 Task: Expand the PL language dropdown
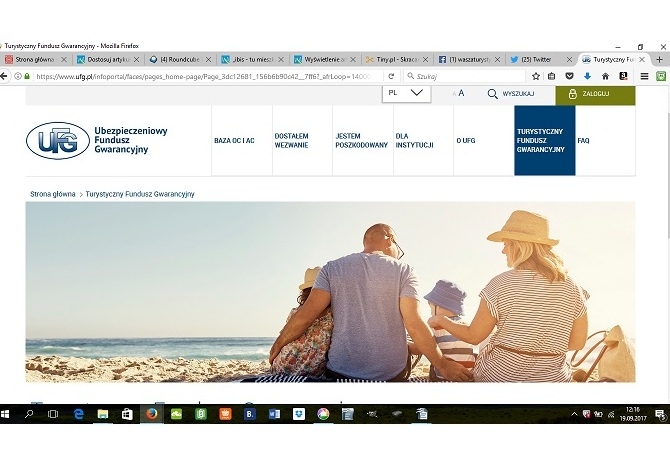[406, 93]
